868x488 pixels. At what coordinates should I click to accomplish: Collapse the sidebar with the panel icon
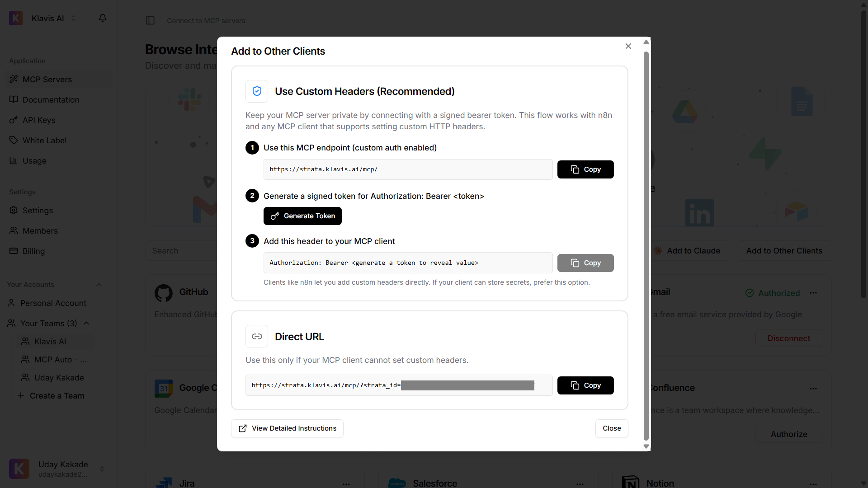(151, 20)
